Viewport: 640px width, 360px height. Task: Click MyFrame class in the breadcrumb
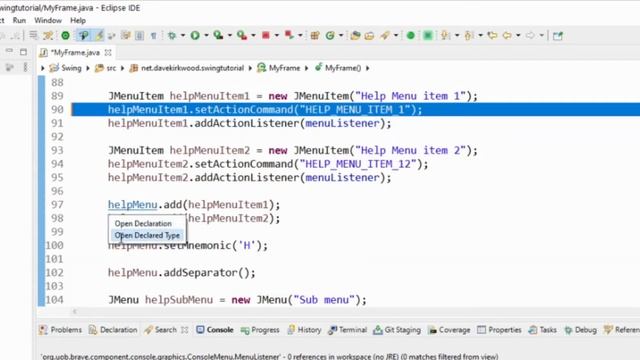pyautogui.click(x=279, y=68)
